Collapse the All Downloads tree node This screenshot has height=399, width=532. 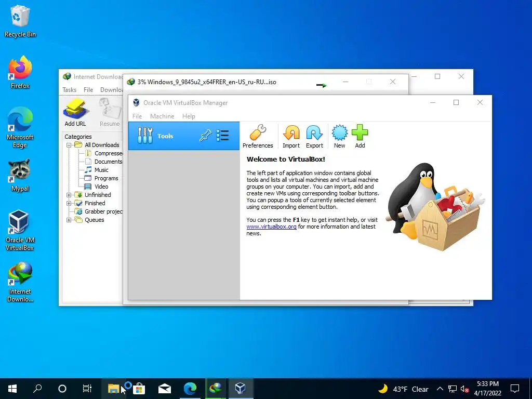(69, 145)
